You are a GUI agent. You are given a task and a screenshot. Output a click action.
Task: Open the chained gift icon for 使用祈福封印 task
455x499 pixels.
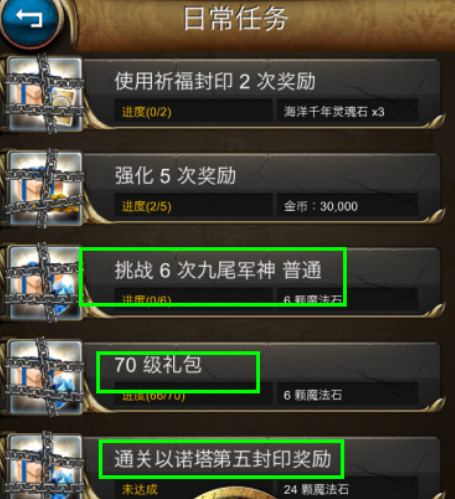[45, 93]
